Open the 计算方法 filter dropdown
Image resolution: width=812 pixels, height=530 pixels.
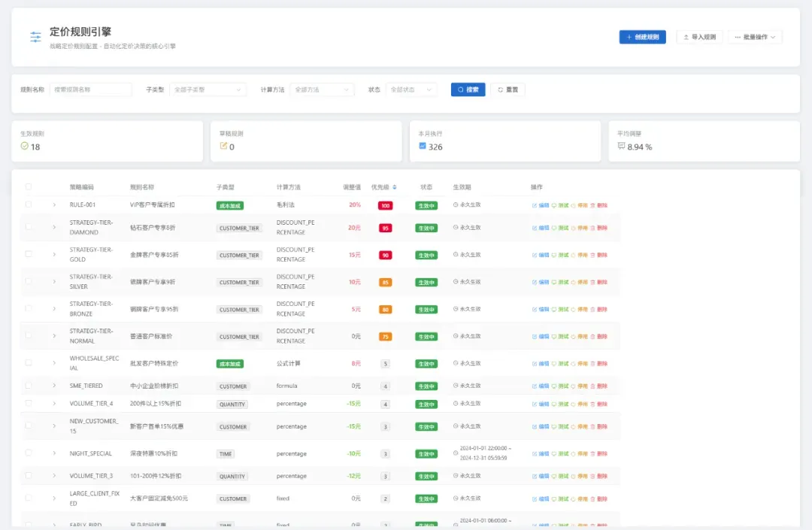pyautogui.click(x=322, y=89)
